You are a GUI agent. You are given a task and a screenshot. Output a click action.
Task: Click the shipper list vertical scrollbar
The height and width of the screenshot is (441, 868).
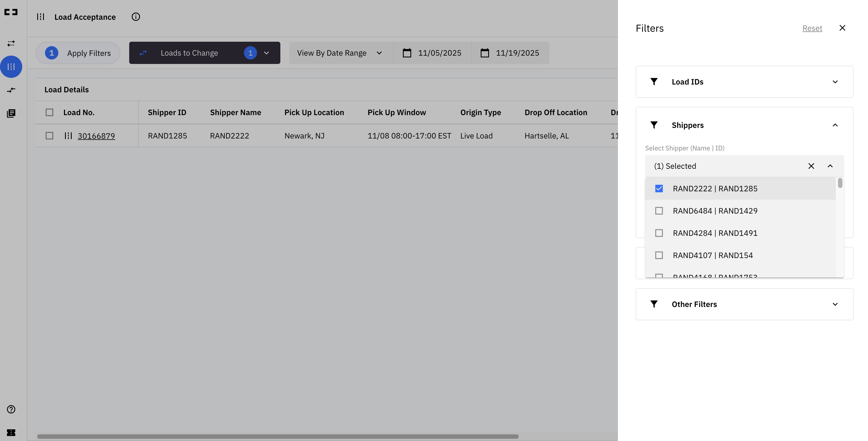[840, 183]
